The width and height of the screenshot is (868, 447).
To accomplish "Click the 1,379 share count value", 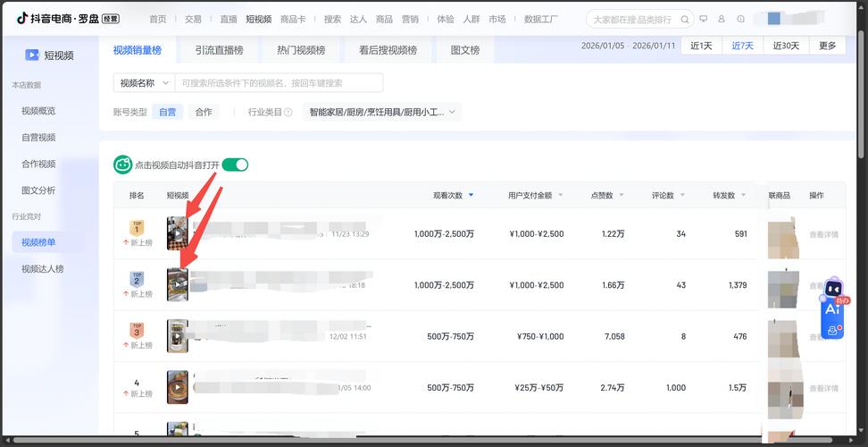I will click(738, 285).
